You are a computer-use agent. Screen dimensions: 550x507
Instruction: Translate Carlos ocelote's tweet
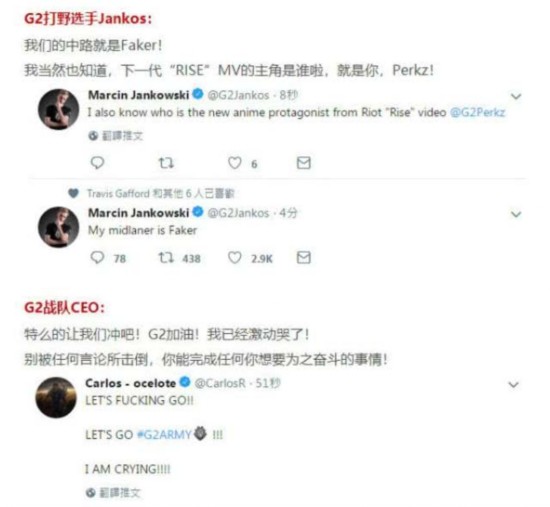pyautogui.click(x=114, y=493)
